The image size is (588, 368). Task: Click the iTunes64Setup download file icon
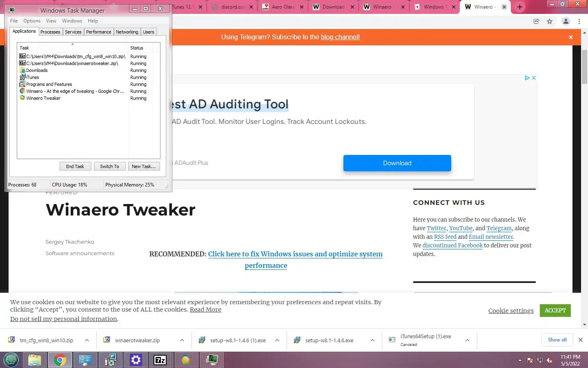pyautogui.click(x=392, y=340)
